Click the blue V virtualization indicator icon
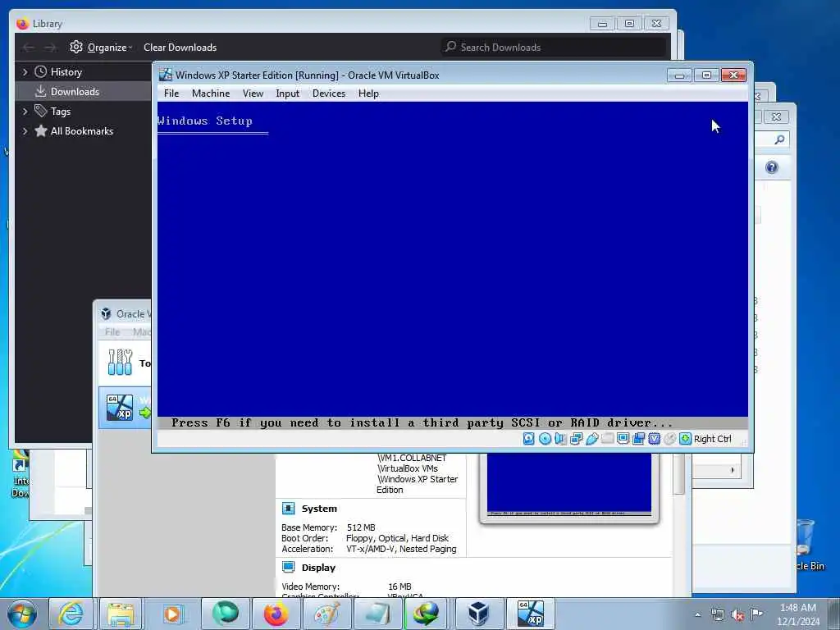The image size is (840, 630). pos(654,439)
